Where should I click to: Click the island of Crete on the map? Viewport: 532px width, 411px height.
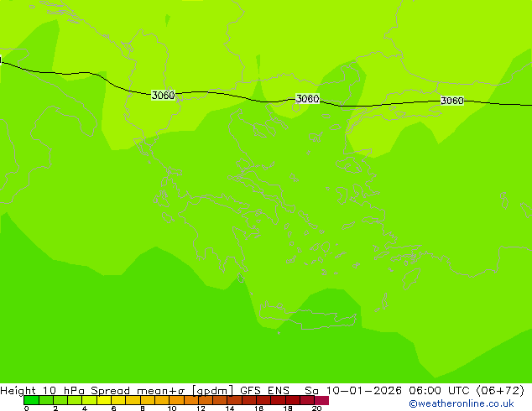tap(307, 315)
